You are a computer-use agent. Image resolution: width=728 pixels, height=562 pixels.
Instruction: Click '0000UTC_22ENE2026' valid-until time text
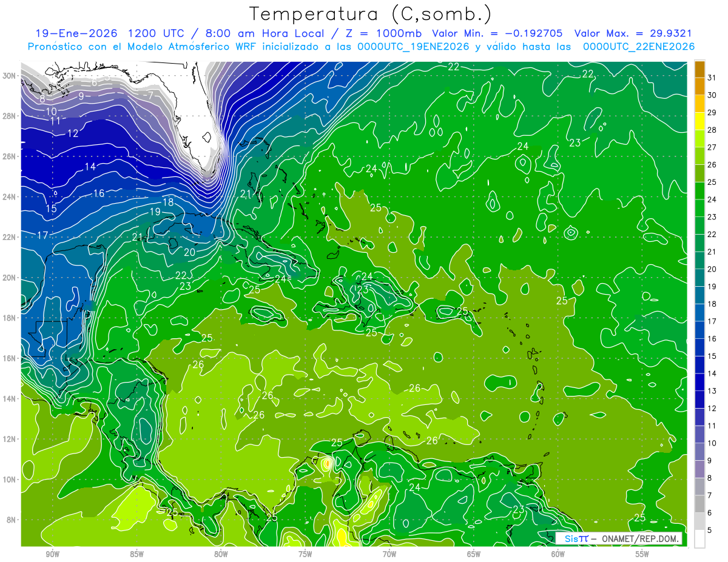[639, 47]
